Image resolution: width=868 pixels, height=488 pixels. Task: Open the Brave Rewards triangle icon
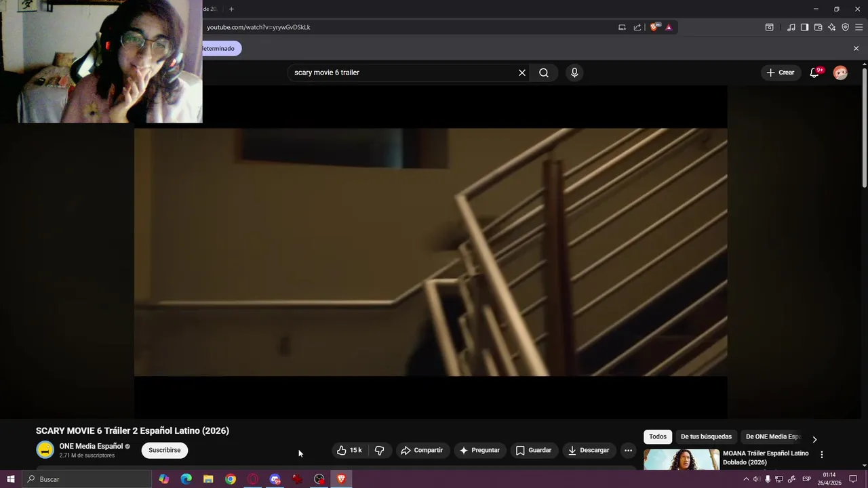click(669, 27)
